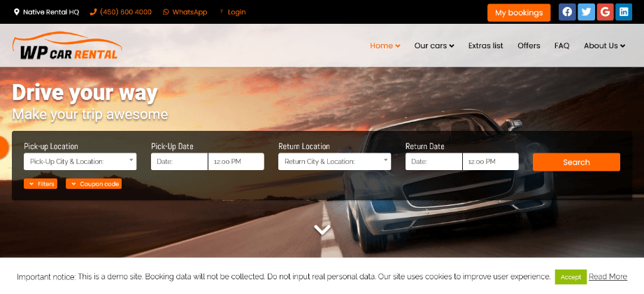Viewport: 644px width, 294px height.
Task: Open the LinkedIn social icon
Action: coord(624,12)
